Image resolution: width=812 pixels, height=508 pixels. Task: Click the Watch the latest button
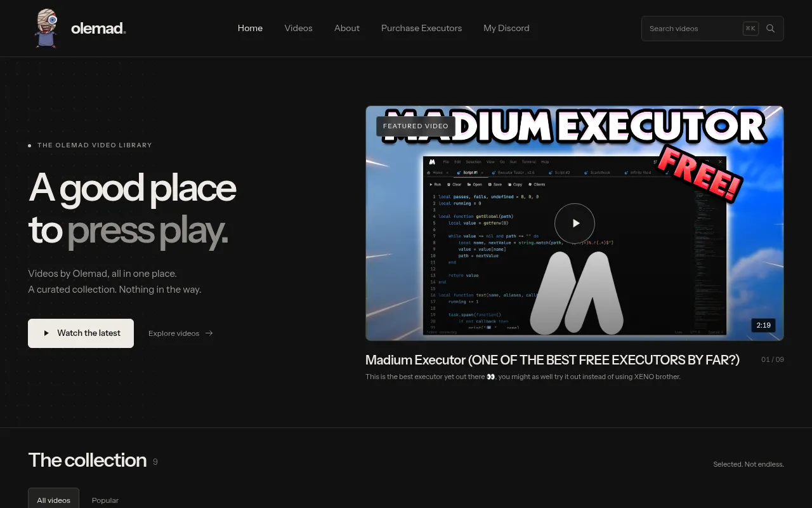(81, 333)
